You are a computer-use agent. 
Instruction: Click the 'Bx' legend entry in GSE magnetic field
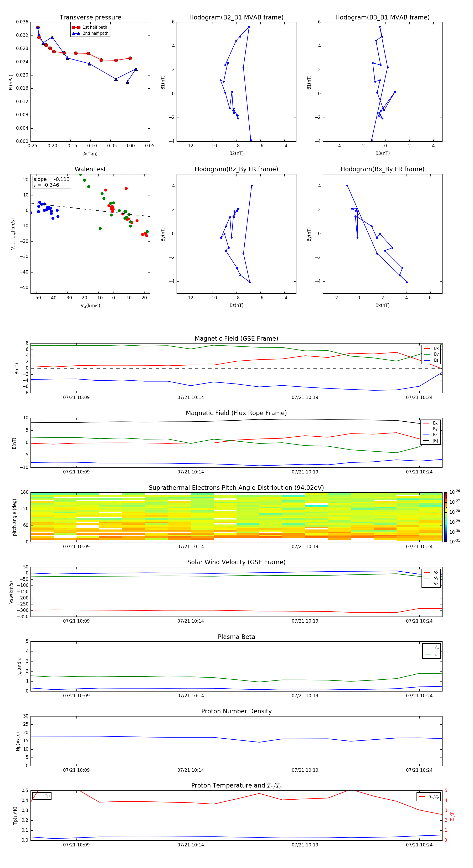pos(431,349)
